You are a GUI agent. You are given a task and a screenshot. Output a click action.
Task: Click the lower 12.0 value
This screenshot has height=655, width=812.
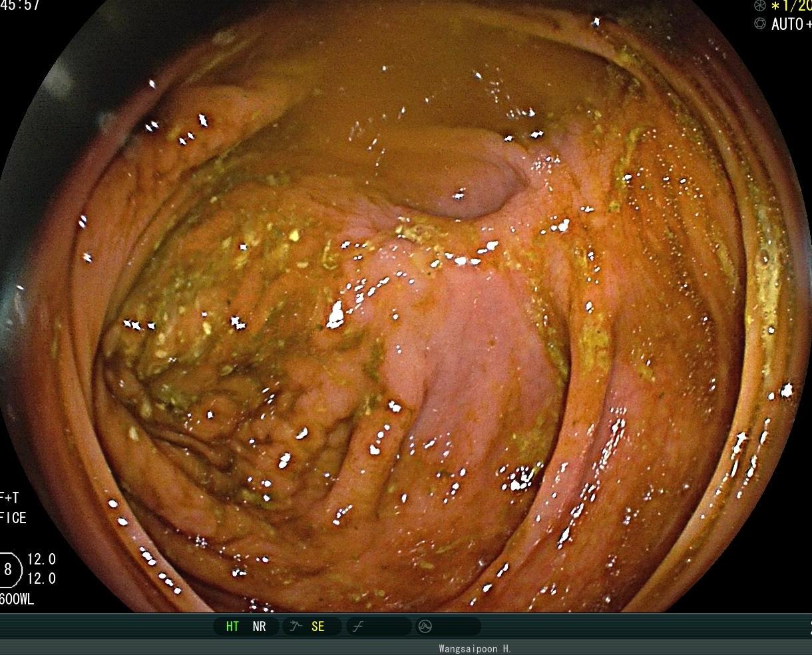click(41, 578)
